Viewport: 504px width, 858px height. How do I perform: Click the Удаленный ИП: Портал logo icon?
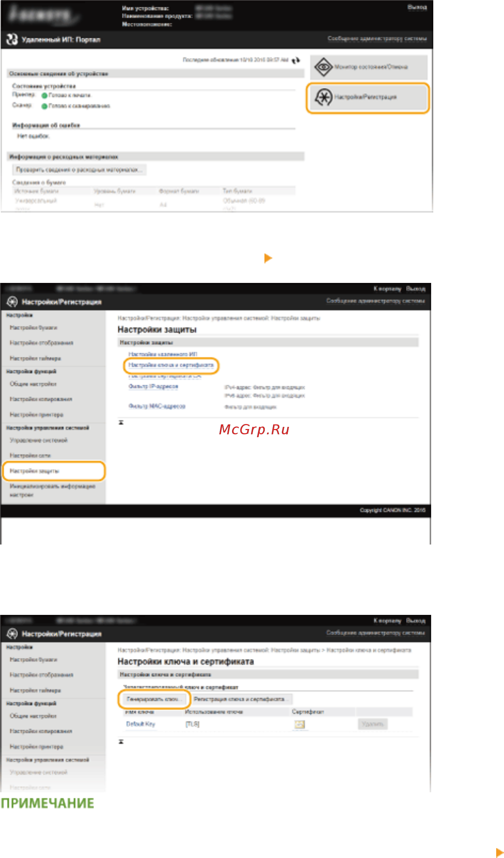click(12, 39)
